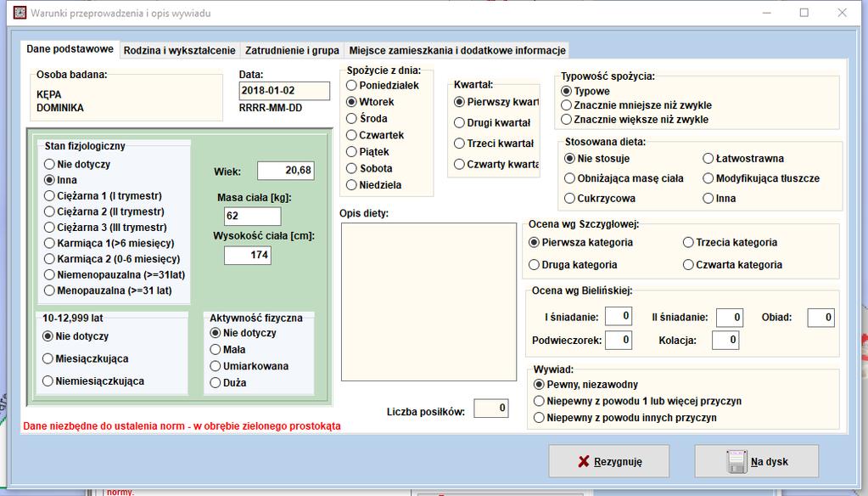
Task: Select Duża physical activity
Action: (228, 383)
